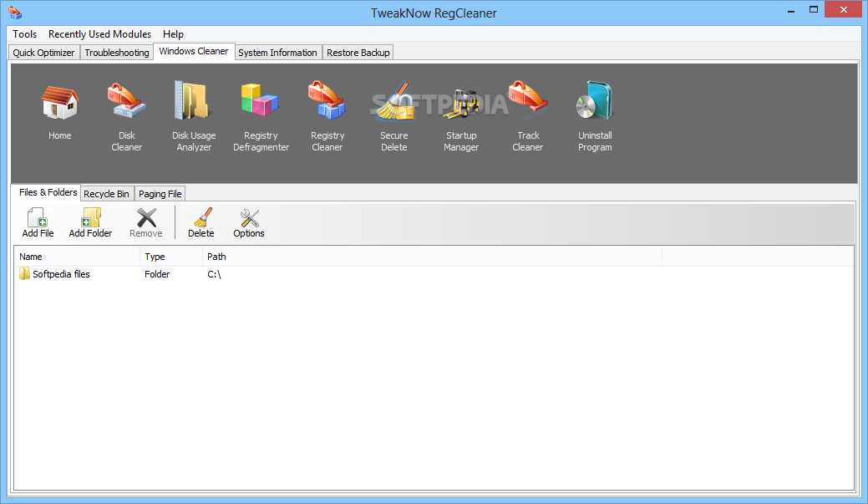The height and width of the screenshot is (504, 868).
Task: Select the Files & Folders sub-tab
Action: (48, 192)
